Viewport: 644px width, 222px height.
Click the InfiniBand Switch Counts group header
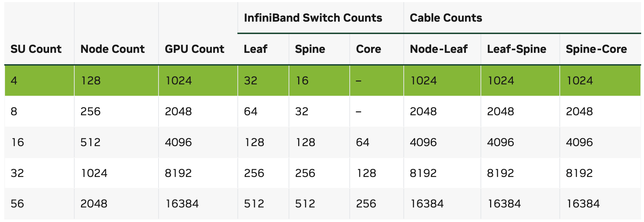pyautogui.click(x=313, y=18)
